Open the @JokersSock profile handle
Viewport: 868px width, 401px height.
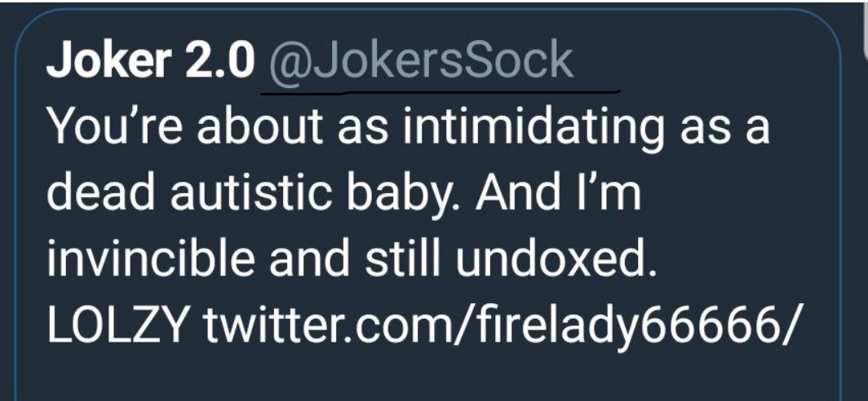coord(420,62)
